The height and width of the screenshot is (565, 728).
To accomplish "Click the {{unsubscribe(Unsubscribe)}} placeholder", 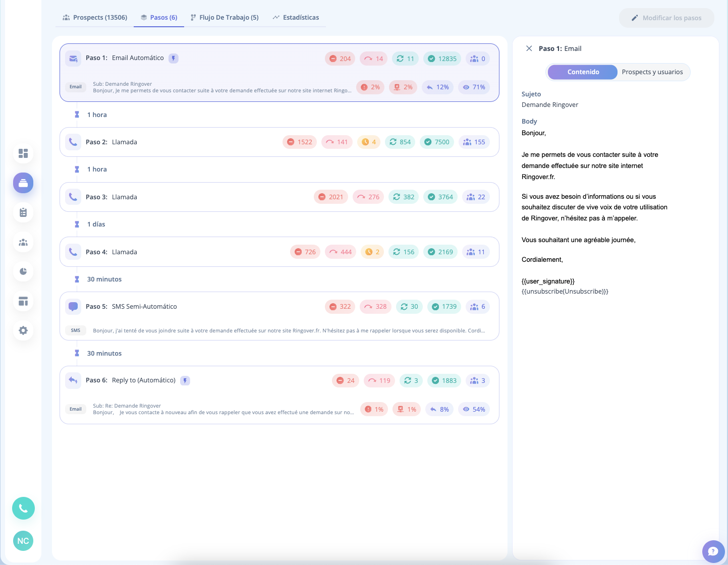I will coord(565,292).
